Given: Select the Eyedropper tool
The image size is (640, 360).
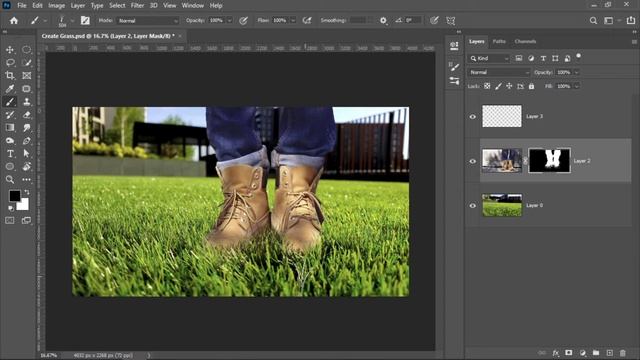Looking at the screenshot, I should click(10, 89).
